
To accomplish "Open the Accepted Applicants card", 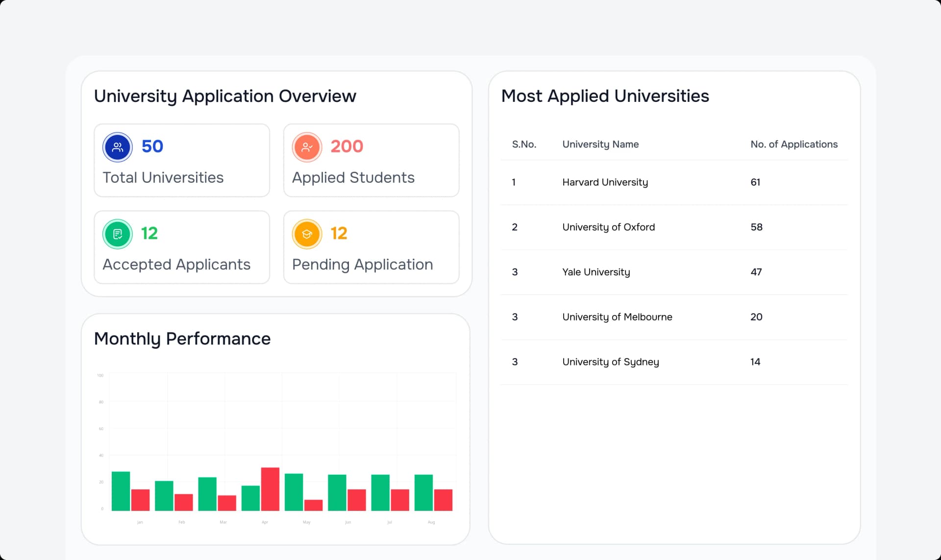I will click(181, 247).
